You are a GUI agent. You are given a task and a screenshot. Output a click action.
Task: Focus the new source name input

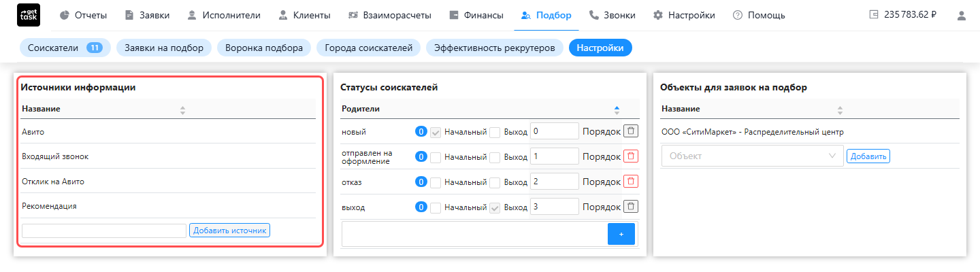click(x=104, y=231)
